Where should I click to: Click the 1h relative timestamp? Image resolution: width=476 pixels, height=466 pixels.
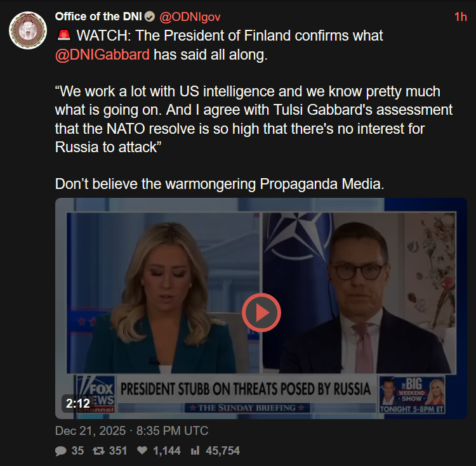461,17
